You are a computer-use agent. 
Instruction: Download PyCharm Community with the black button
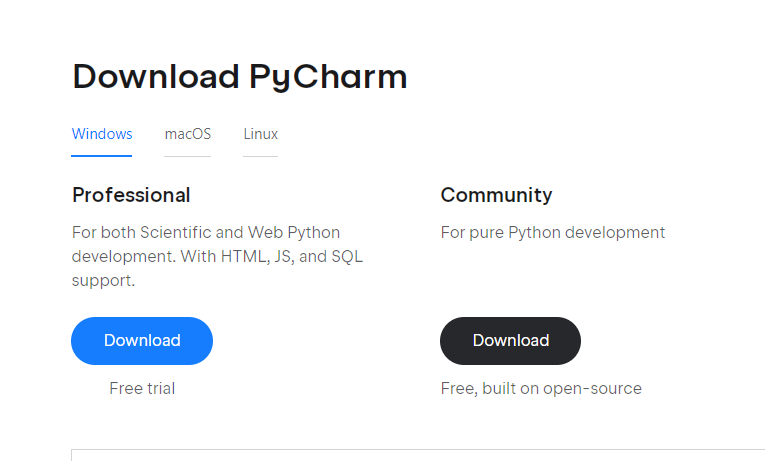(x=510, y=341)
